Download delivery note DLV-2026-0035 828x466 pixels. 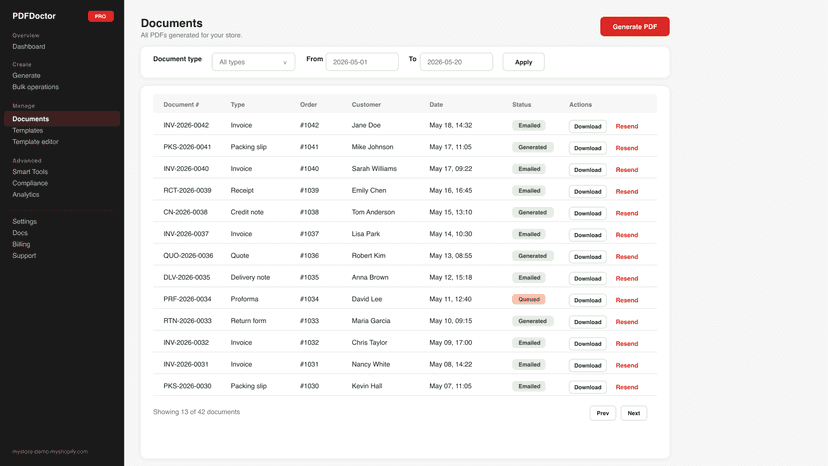[x=588, y=278]
